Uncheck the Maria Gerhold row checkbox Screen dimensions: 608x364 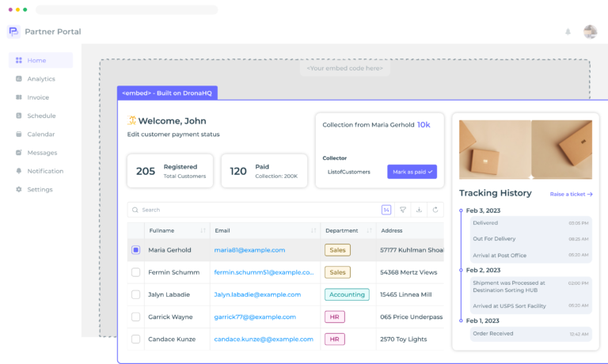pyautogui.click(x=135, y=250)
